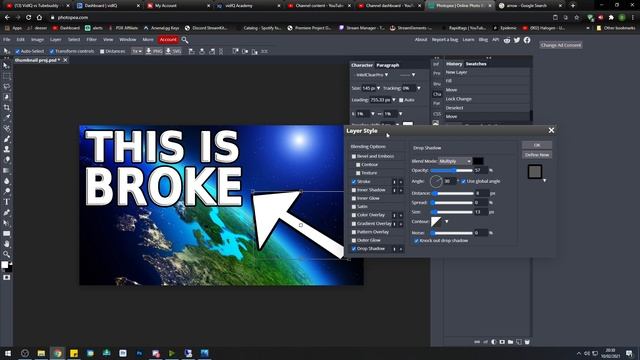Select the Zoom tool in left toolbar

point(6,254)
